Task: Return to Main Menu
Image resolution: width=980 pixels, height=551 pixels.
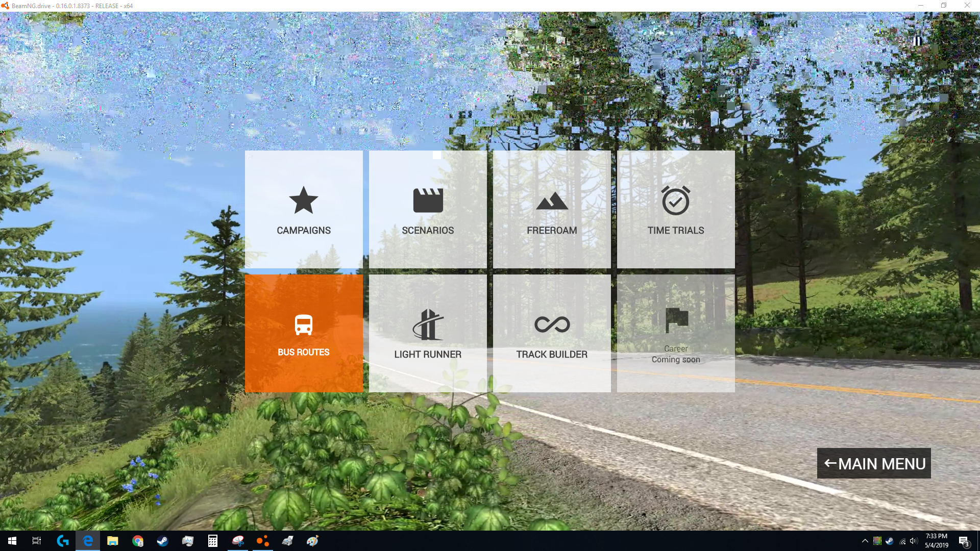Action: click(x=874, y=463)
